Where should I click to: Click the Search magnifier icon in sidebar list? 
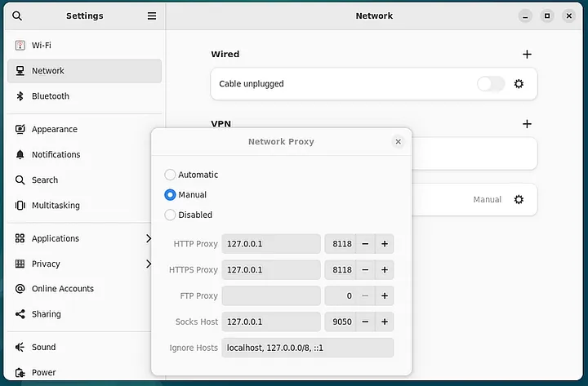point(20,180)
